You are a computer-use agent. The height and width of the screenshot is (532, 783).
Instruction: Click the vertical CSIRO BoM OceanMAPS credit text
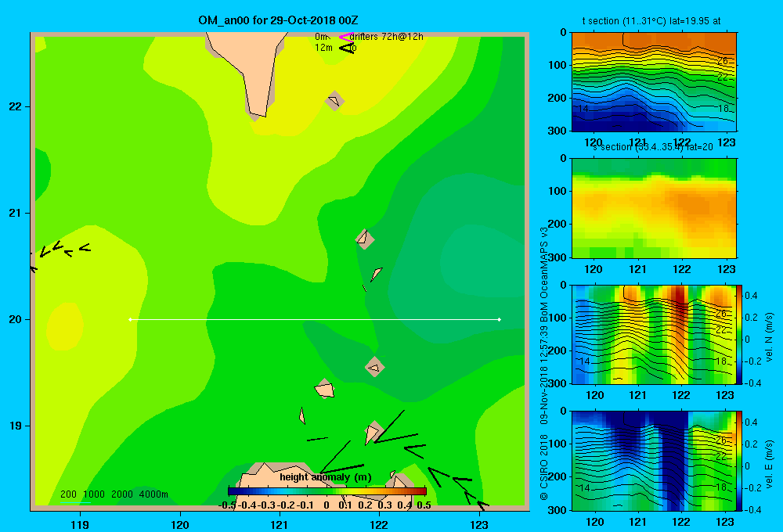pyautogui.click(x=544, y=363)
